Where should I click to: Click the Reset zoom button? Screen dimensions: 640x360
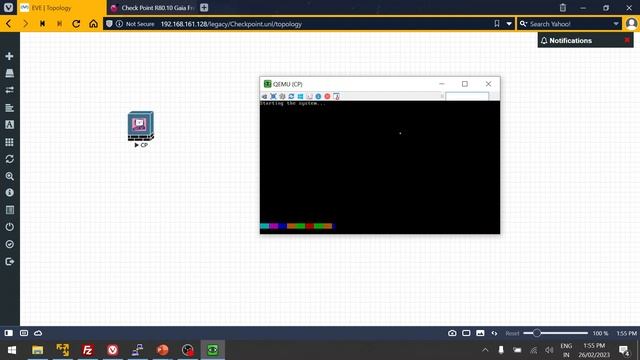pyautogui.click(x=512, y=333)
